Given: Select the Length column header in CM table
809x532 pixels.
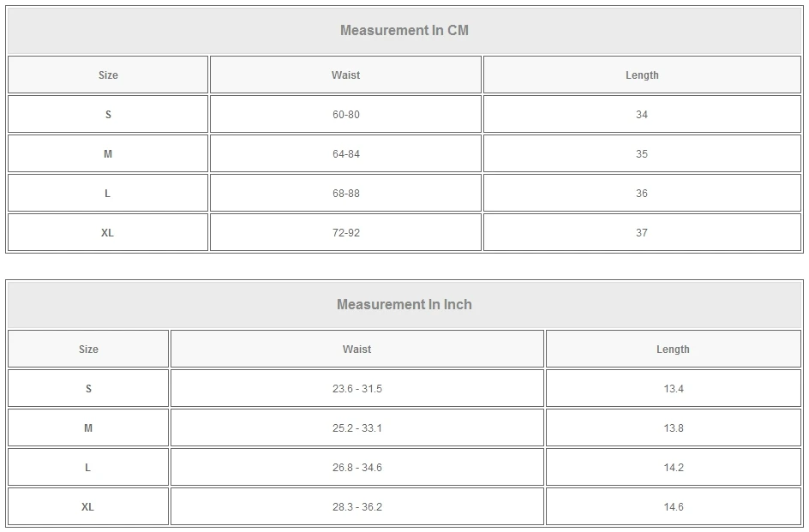Looking at the screenshot, I should 642,75.
